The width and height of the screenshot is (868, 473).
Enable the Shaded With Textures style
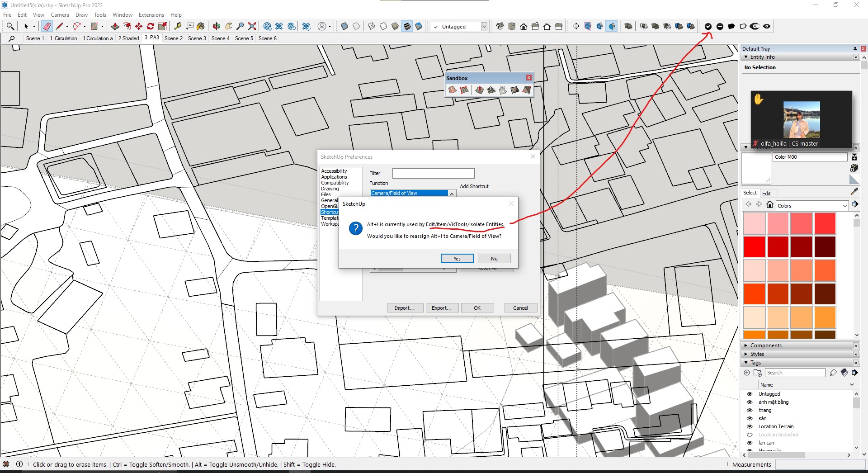(x=407, y=26)
